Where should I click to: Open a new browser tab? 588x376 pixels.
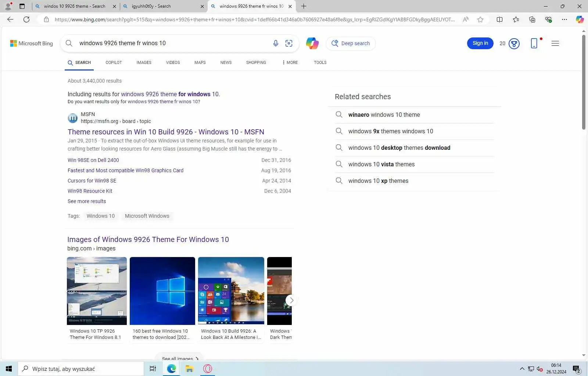(304, 6)
